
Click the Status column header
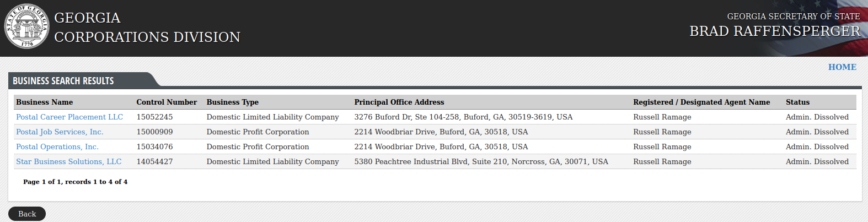[797, 102]
